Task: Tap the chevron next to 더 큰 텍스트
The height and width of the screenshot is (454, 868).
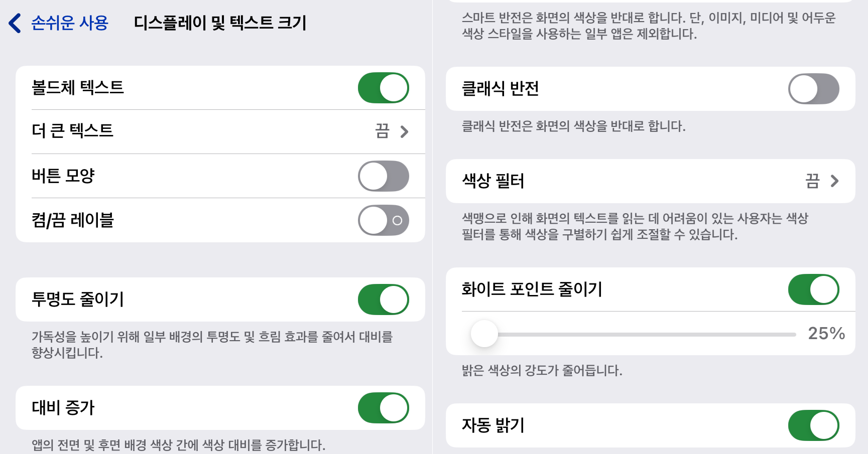Action: [x=404, y=131]
